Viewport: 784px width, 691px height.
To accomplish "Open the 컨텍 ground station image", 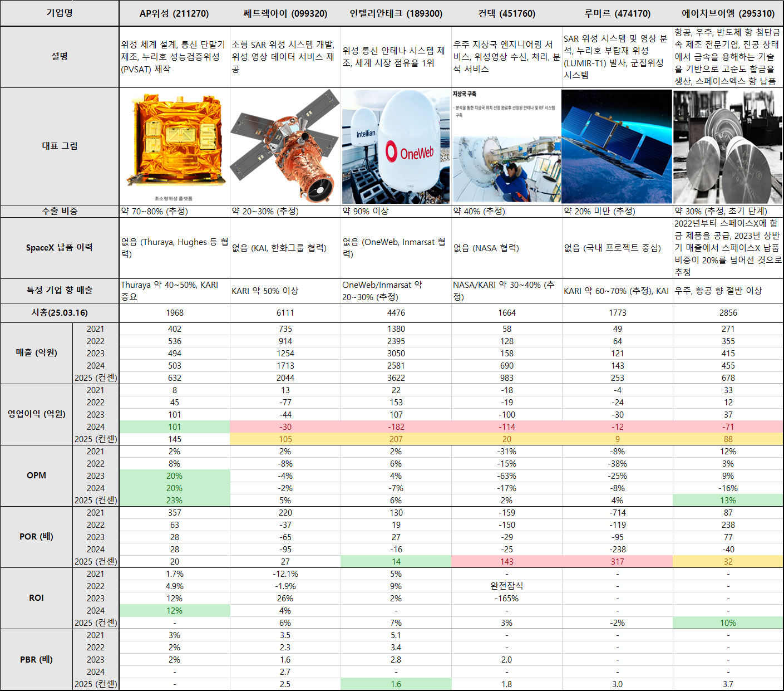I will point(506,146).
